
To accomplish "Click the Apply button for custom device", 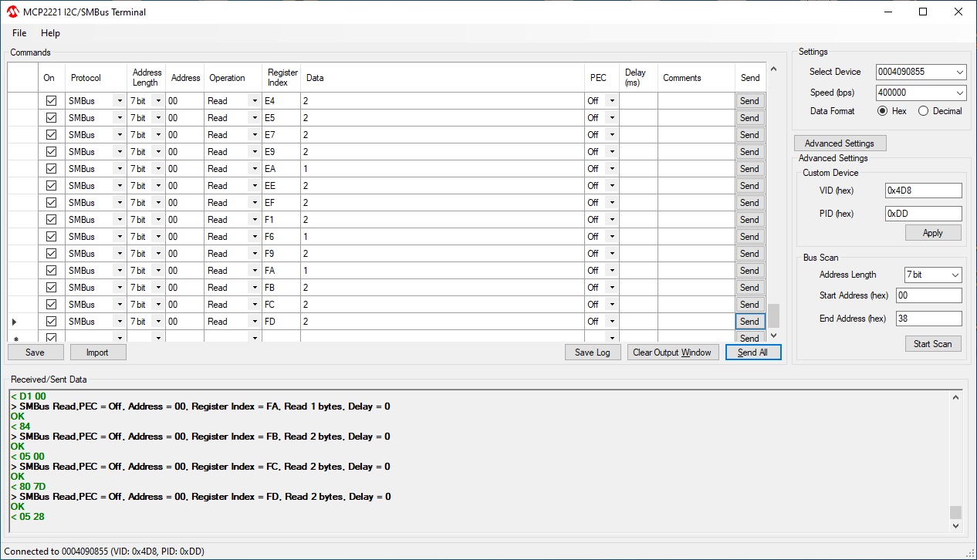I will [933, 233].
